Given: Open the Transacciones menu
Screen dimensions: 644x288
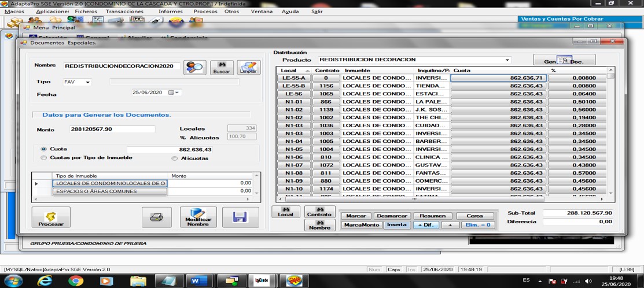Looking at the screenshot, I should click(124, 12).
